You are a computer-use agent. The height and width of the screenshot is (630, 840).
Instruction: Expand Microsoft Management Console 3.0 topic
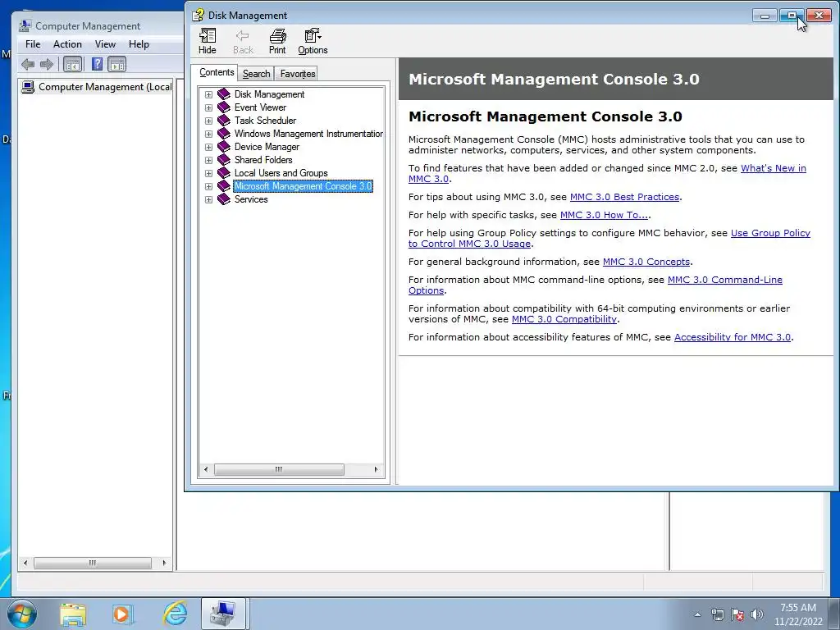coord(208,186)
